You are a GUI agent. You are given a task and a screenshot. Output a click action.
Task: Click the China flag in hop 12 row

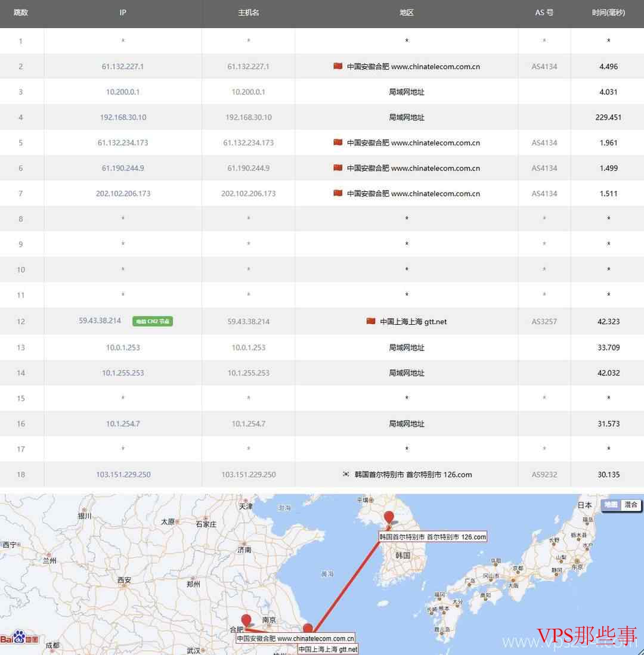(371, 321)
